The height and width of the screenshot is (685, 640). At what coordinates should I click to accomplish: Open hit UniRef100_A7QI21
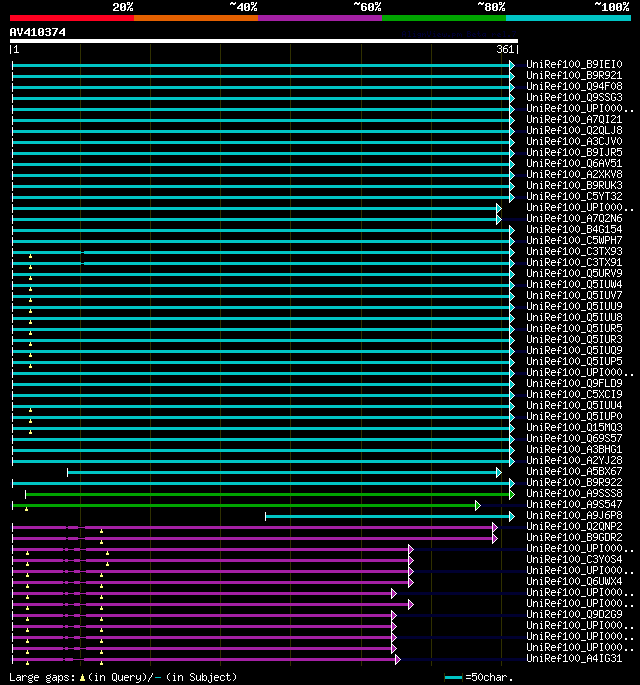click(x=574, y=119)
